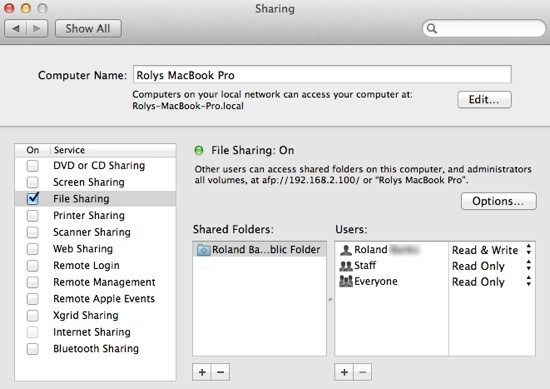This screenshot has height=389, width=550.
Task: Enable Remote Apple Events checkbox
Action: (33, 299)
